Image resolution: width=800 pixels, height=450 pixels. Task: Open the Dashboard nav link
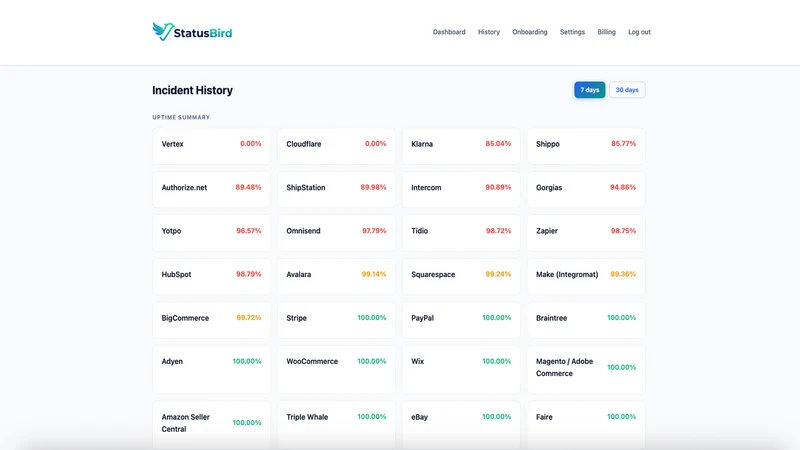pyautogui.click(x=449, y=32)
